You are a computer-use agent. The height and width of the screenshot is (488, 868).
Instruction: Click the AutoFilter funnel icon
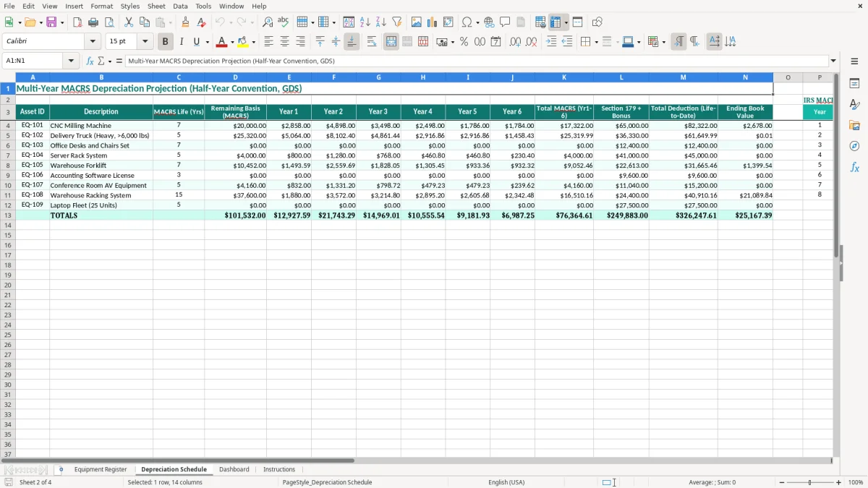coord(397,22)
